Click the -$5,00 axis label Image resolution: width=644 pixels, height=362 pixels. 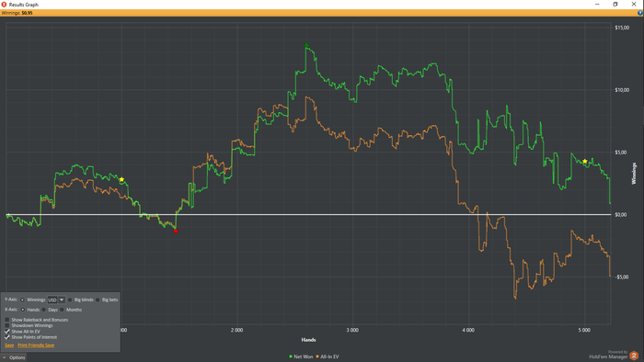(x=622, y=277)
